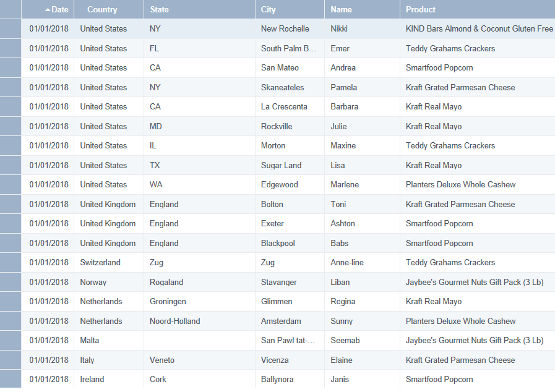The image size is (555, 392).
Task: Click the South Palm B… truncated city cell
Action: (x=290, y=48)
